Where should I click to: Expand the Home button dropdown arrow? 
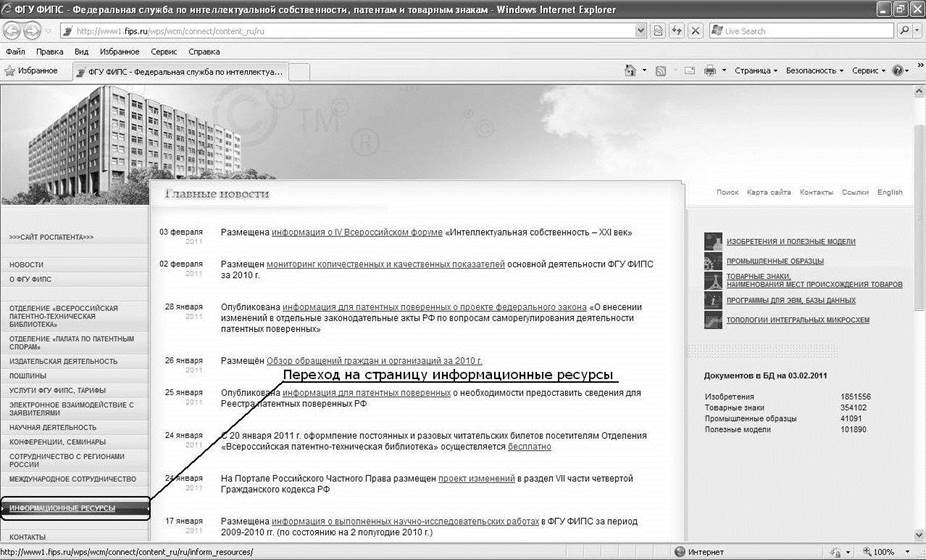point(644,71)
